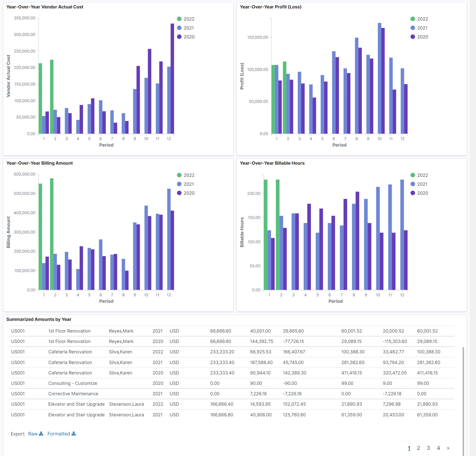
Task: Click the Formatted export download icon
Action: (74, 433)
